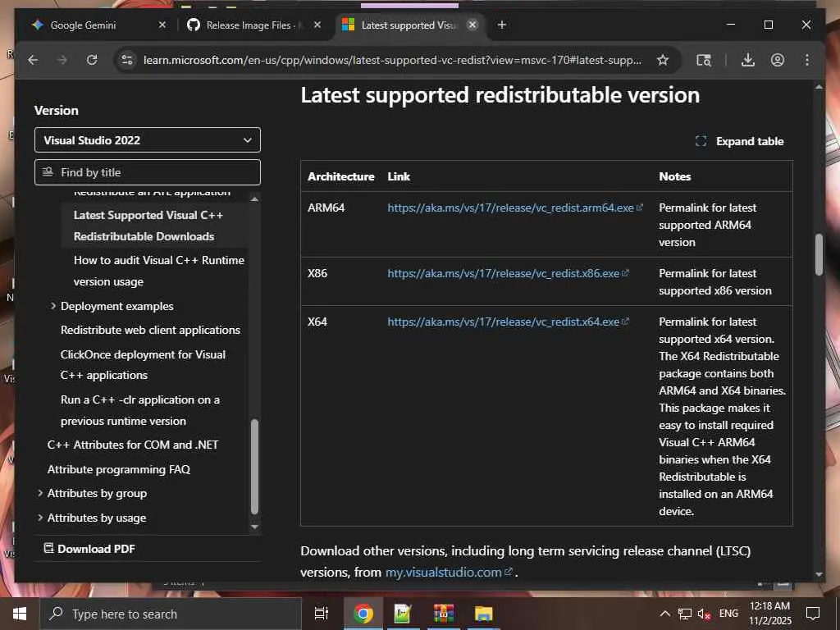This screenshot has width=840, height=630.
Task: Open Run a C++ -clr application article
Action: [x=140, y=410]
